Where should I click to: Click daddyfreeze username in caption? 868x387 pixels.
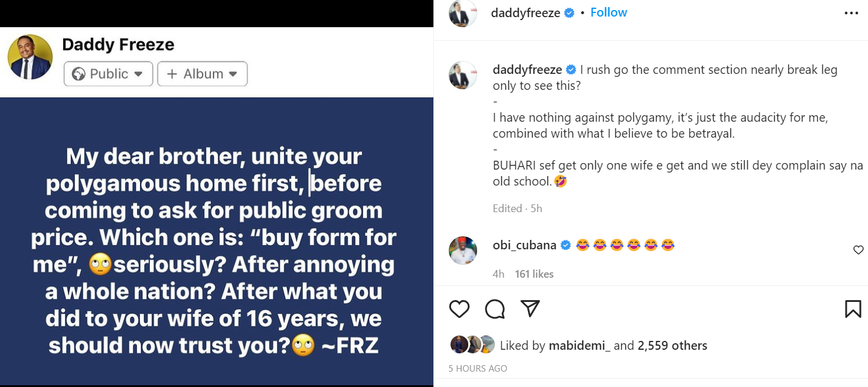pyautogui.click(x=527, y=70)
